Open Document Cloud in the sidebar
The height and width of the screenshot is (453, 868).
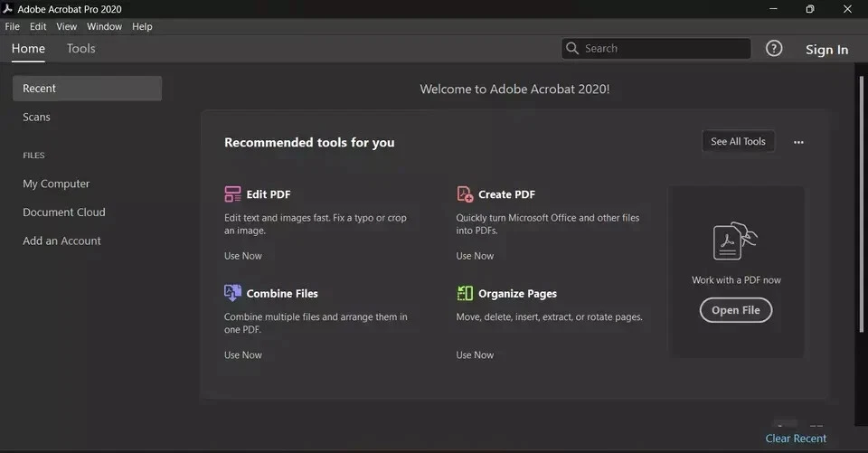63,212
